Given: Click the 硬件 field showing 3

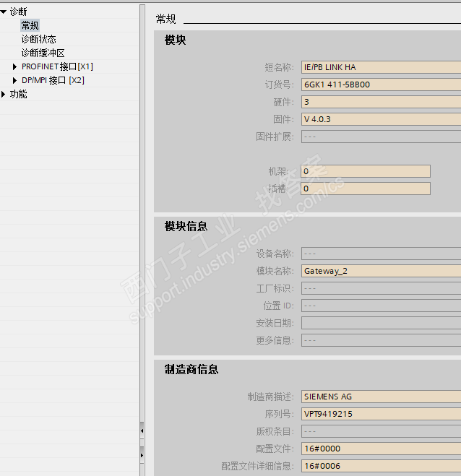Looking at the screenshot, I should click(381, 102).
